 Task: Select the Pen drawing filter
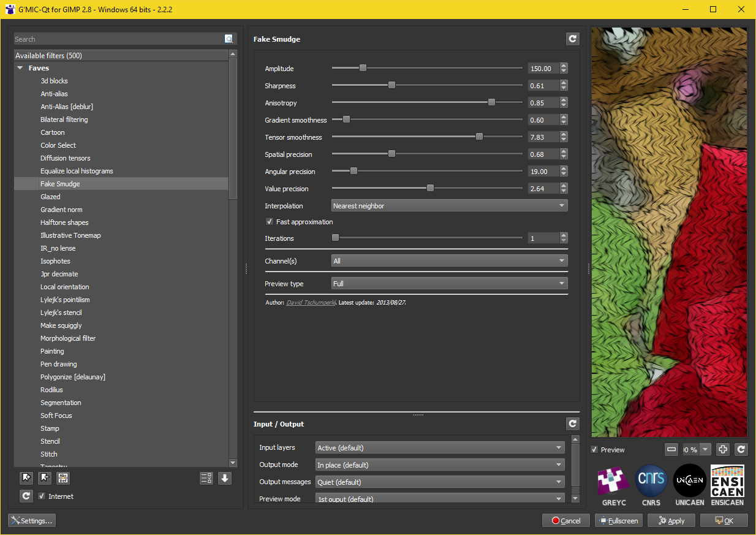(59, 364)
